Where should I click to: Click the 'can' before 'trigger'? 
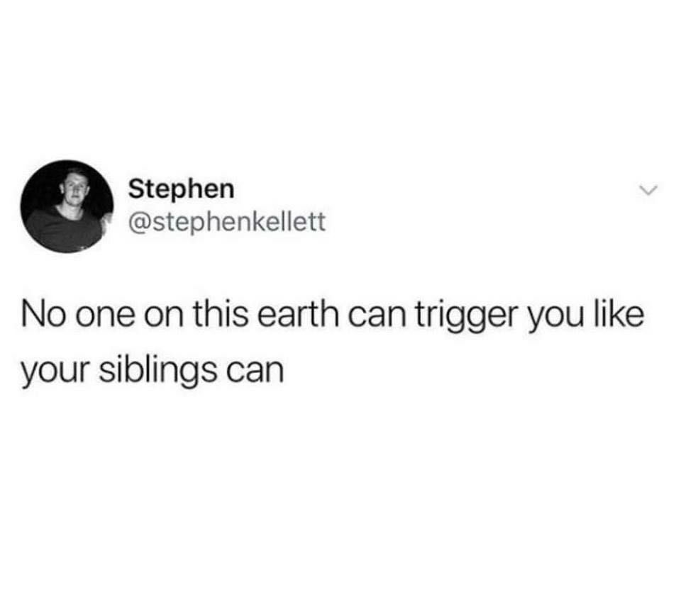pos(376,318)
